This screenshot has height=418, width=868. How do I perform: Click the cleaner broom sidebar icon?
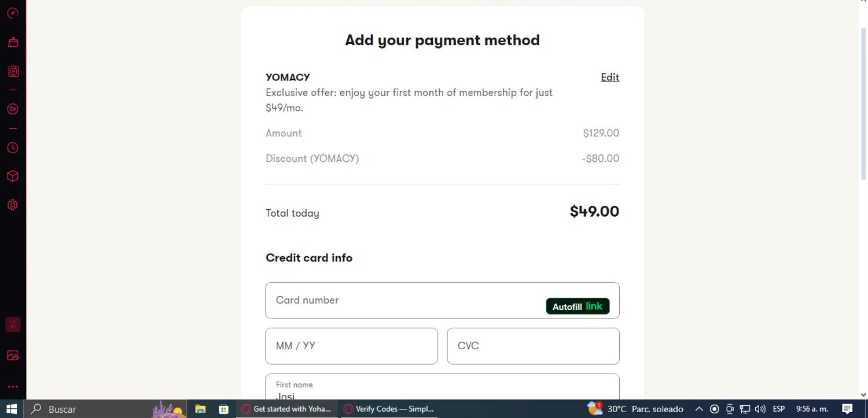click(13, 42)
